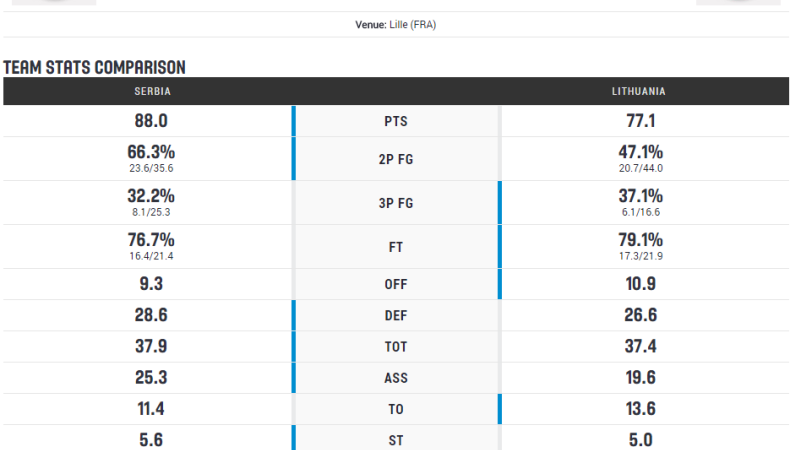Select the ST steals label
The width and height of the screenshot is (790, 450).
click(x=395, y=440)
